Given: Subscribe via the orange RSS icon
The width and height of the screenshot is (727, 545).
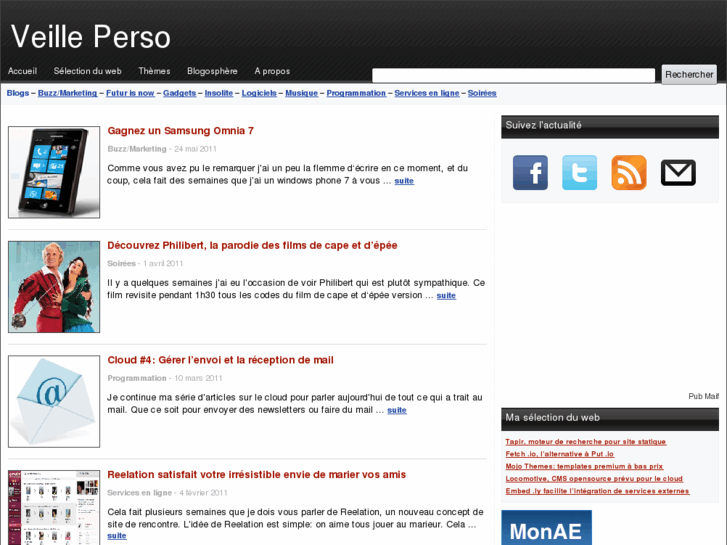Looking at the screenshot, I should 629,173.
